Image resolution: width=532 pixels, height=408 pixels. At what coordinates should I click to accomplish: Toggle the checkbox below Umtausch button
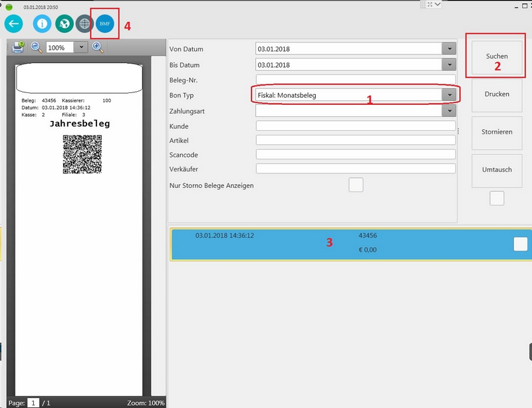pos(497,198)
